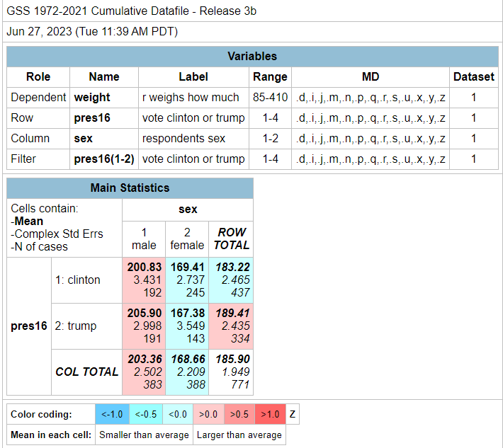
Task: Click the trump female mean 167.38
Action: tap(188, 313)
